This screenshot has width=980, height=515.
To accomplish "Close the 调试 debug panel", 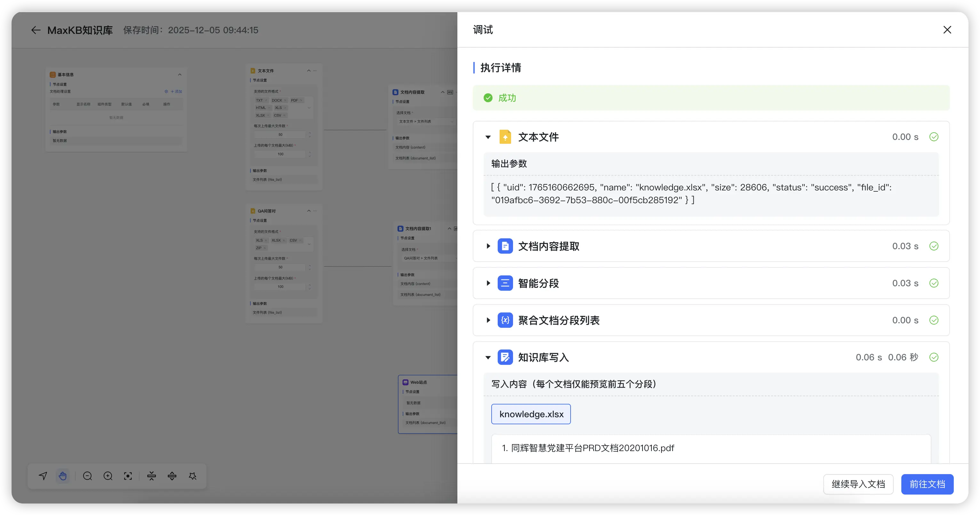I will 947,30.
